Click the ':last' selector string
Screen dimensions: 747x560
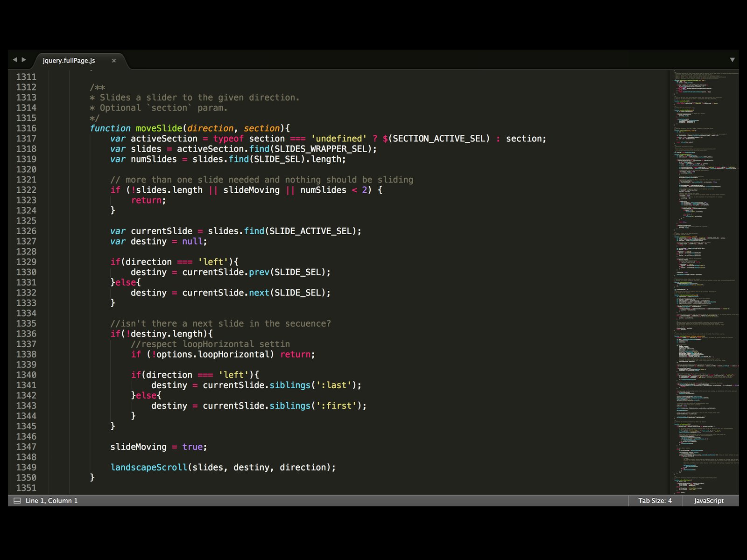(334, 385)
